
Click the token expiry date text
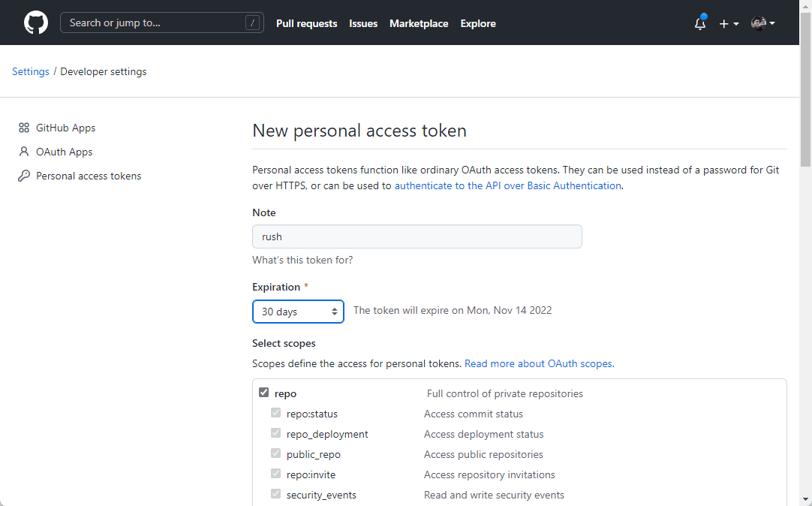[453, 310]
